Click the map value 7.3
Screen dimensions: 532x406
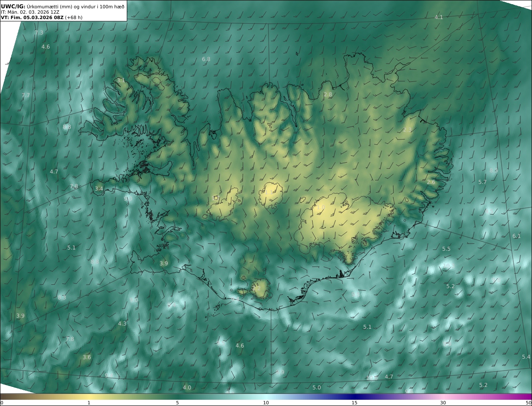pyautogui.click(x=39, y=32)
